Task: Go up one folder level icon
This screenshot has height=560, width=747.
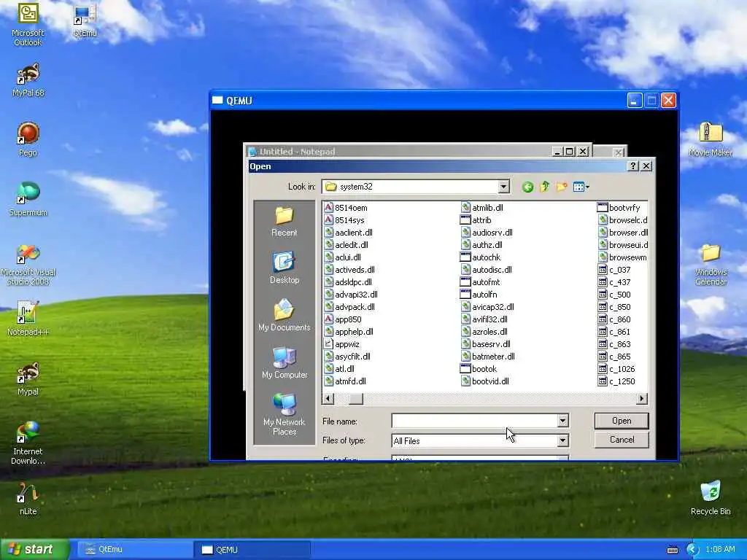Action: (x=544, y=187)
